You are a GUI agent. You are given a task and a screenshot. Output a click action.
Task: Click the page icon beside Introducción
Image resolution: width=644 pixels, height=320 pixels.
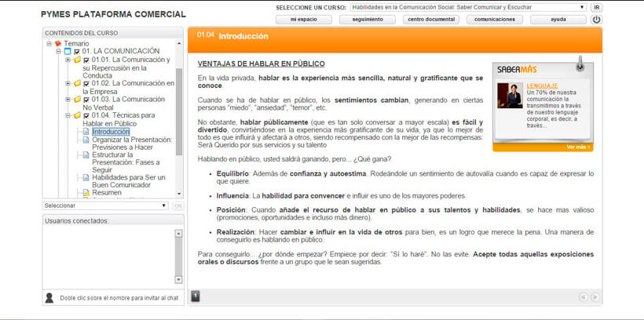coord(86,132)
